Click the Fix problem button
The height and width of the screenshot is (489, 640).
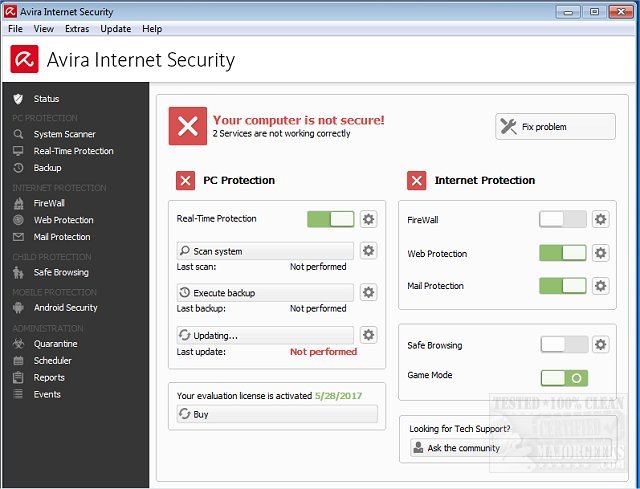coord(555,127)
